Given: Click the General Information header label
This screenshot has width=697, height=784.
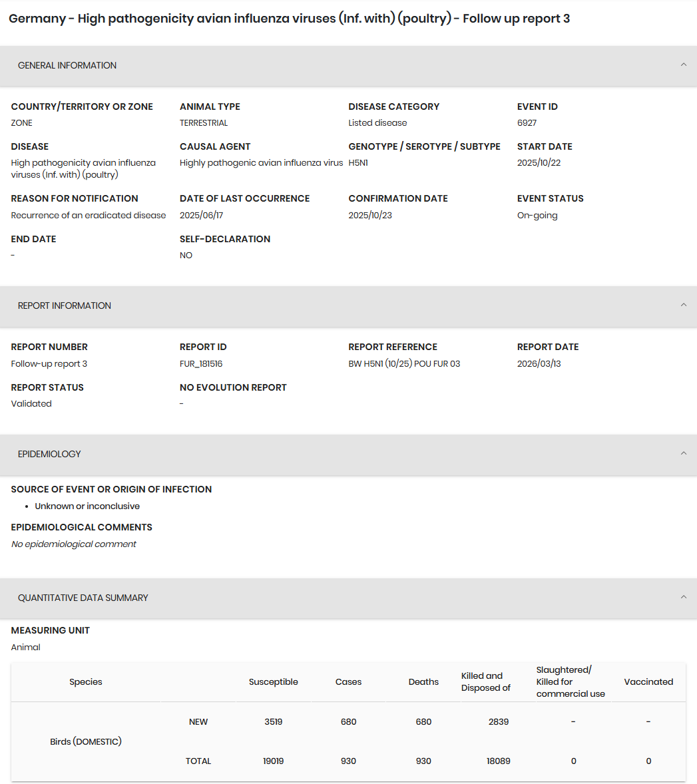Looking at the screenshot, I should 67,65.
